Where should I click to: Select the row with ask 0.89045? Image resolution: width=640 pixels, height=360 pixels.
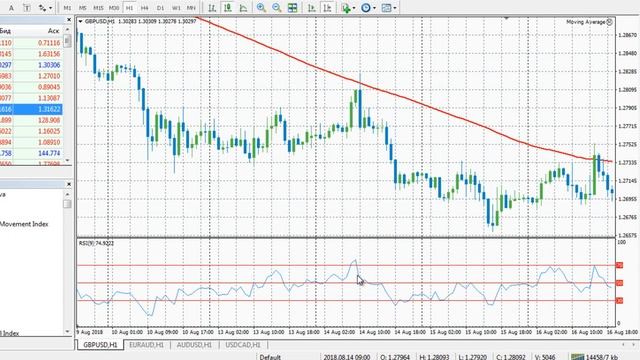click(x=31, y=87)
